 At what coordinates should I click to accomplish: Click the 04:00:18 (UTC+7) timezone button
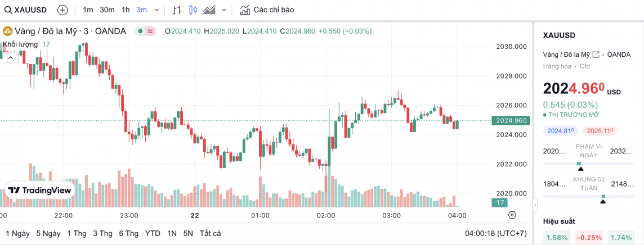(496, 233)
